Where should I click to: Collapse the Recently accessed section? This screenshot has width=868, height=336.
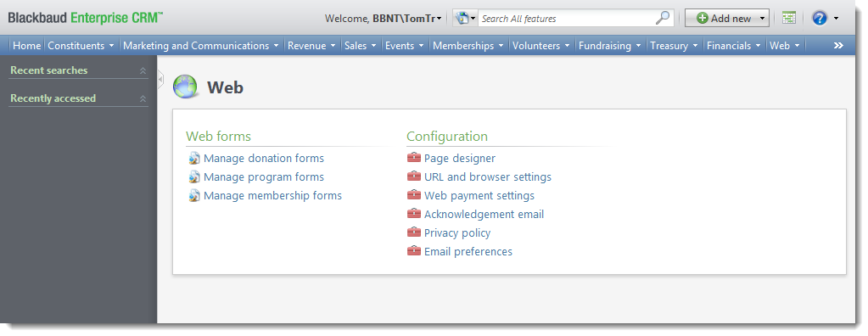coord(143,98)
